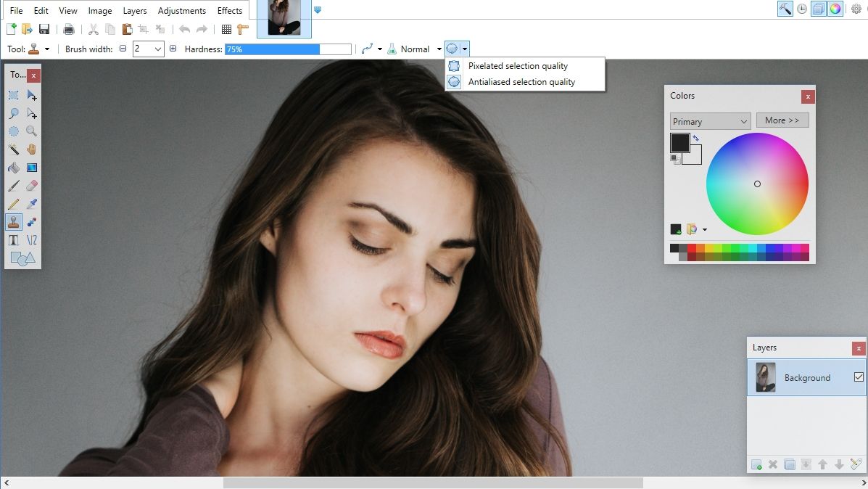The width and height of the screenshot is (868, 489).
Task: Open the Layers menu
Action: pos(135,10)
